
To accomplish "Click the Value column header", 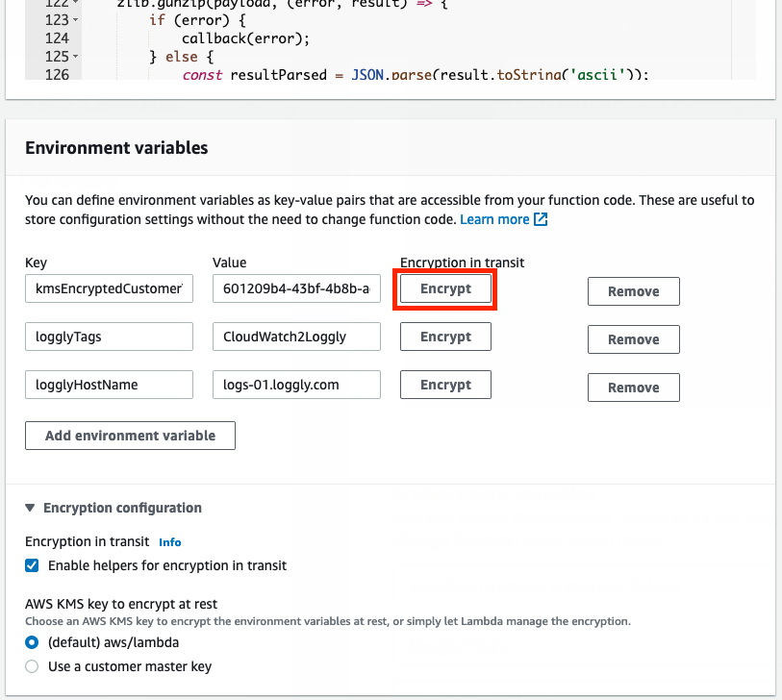I will point(230,262).
